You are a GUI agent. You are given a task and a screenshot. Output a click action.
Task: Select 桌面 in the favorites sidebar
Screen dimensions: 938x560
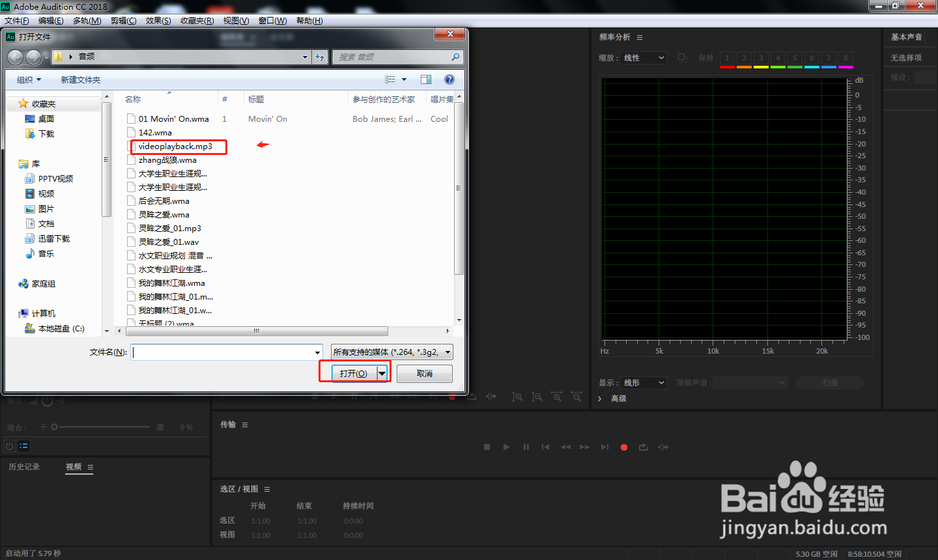(46, 119)
